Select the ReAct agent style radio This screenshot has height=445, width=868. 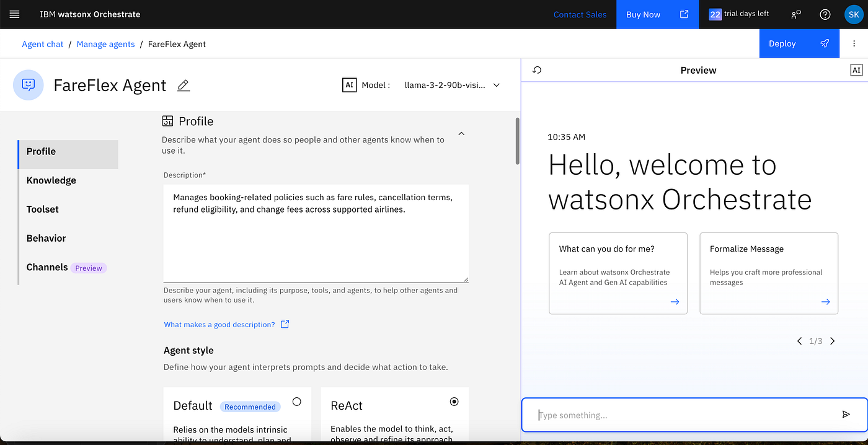coord(454,402)
